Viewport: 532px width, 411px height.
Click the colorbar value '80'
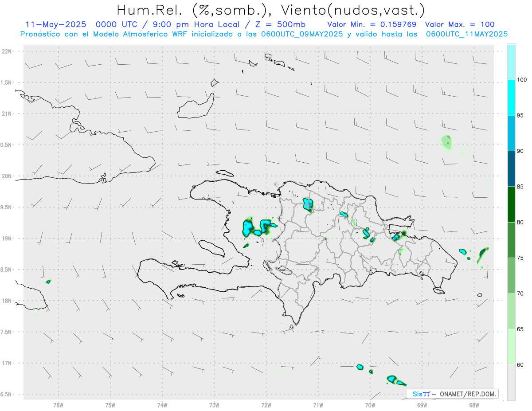coord(520,222)
